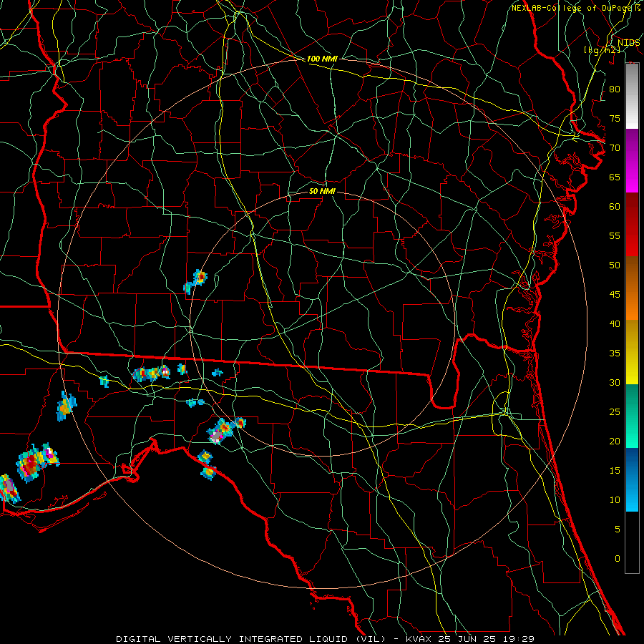Click the legend value "10"
This screenshot has height=644, width=644.
[615, 500]
